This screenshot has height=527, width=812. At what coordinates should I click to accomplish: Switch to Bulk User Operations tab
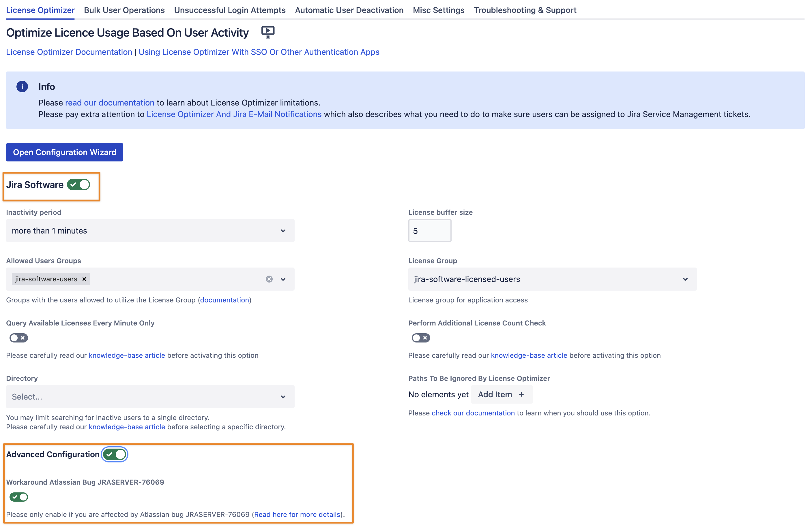coord(124,10)
